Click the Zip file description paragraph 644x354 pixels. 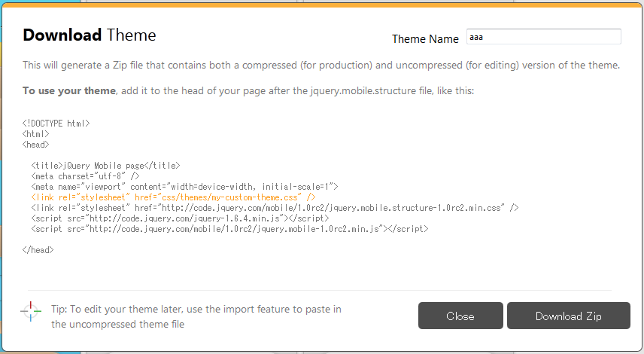320,65
